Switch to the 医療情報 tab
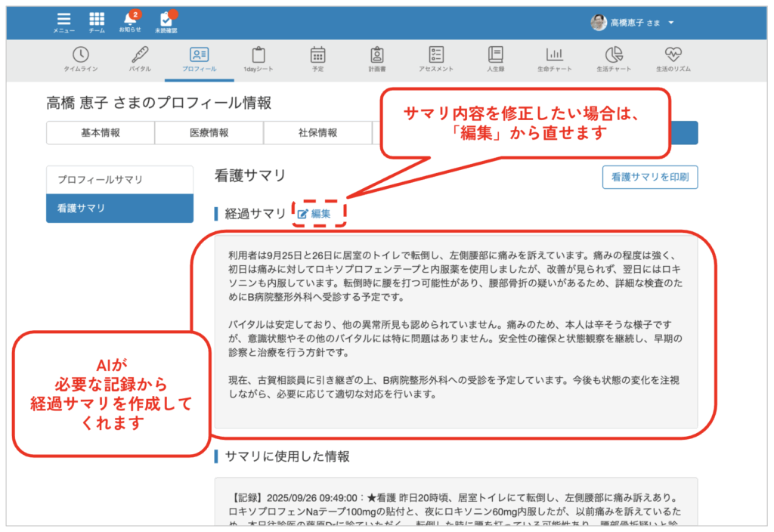This screenshot has height=532, width=774. coord(209,132)
